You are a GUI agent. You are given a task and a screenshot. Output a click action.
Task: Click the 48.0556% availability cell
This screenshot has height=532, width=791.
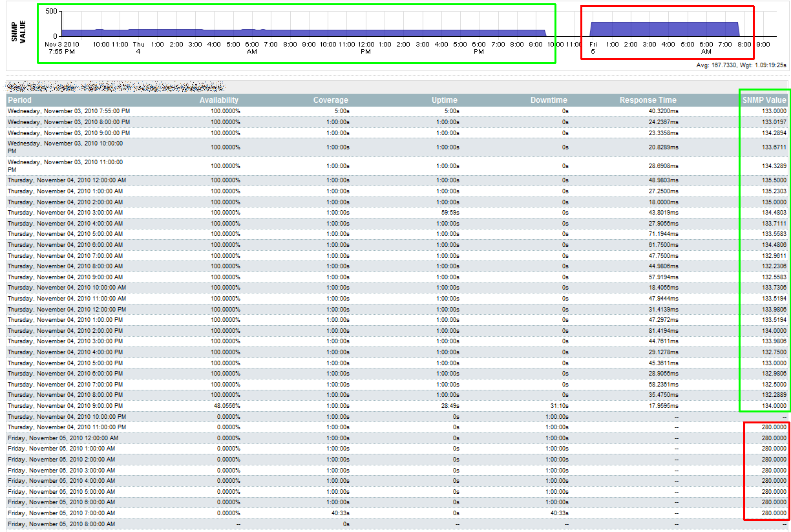(226, 406)
